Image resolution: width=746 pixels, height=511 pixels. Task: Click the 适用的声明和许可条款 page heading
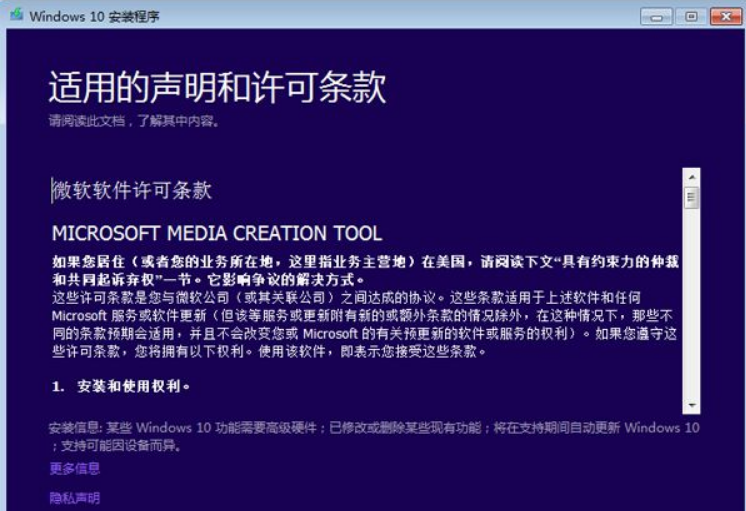coord(217,88)
